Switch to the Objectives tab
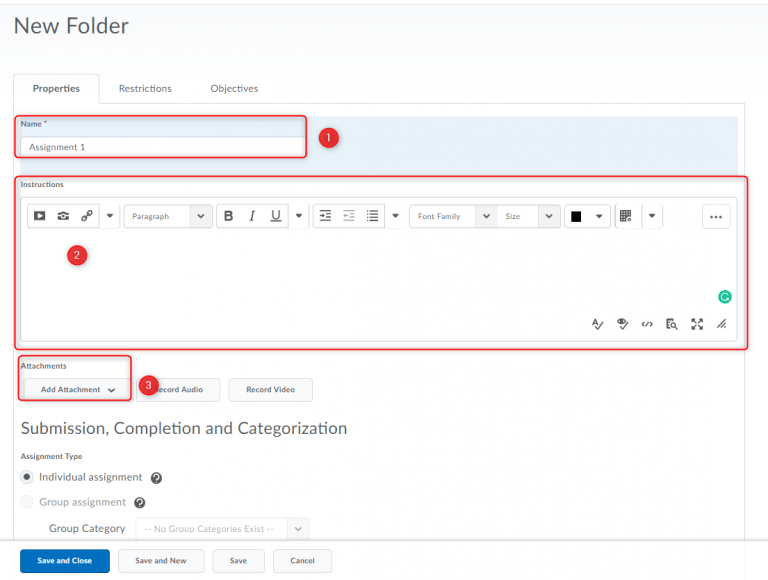 [x=234, y=89]
